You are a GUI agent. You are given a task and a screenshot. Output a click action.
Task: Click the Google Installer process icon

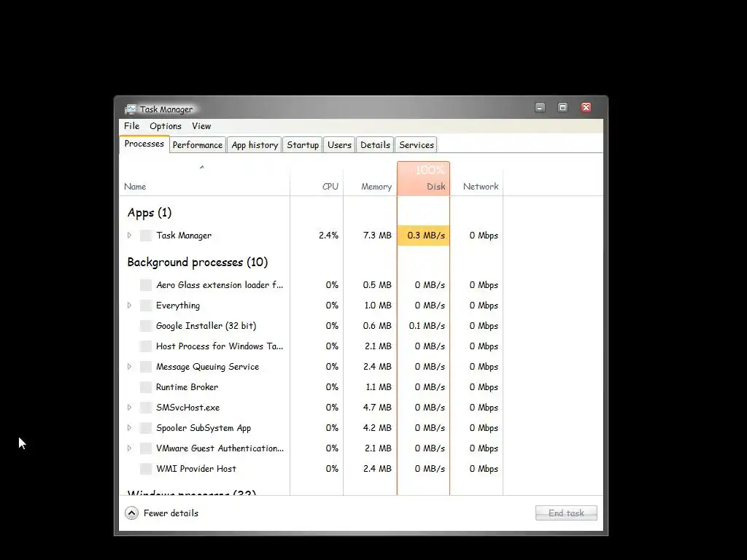click(x=146, y=326)
